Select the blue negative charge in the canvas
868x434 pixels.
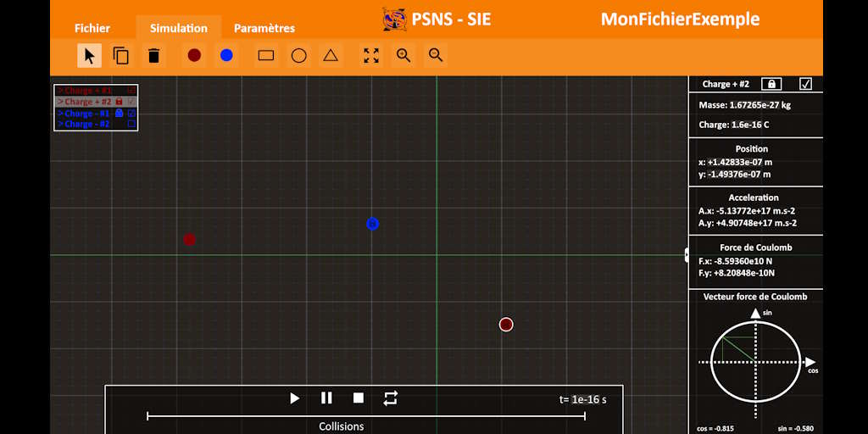point(373,224)
